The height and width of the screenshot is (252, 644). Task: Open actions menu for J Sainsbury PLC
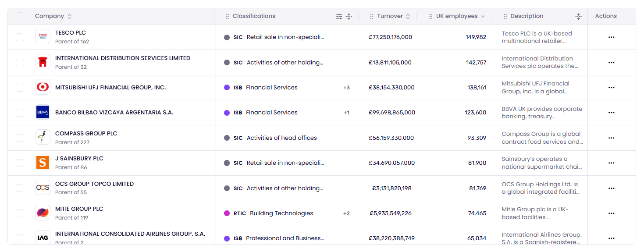tap(611, 163)
